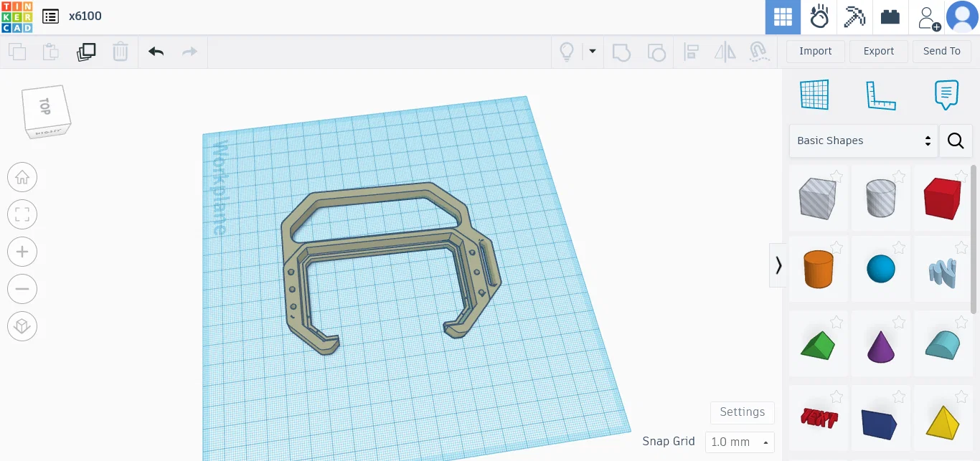Favorite the Sphere with star
The image size is (980, 461).
pyautogui.click(x=899, y=247)
